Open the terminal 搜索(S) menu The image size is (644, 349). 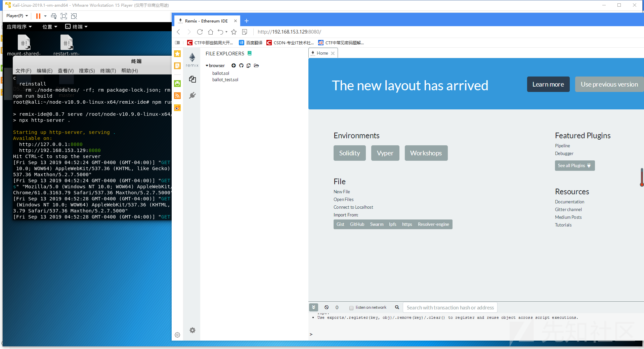[x=87, y=71]
